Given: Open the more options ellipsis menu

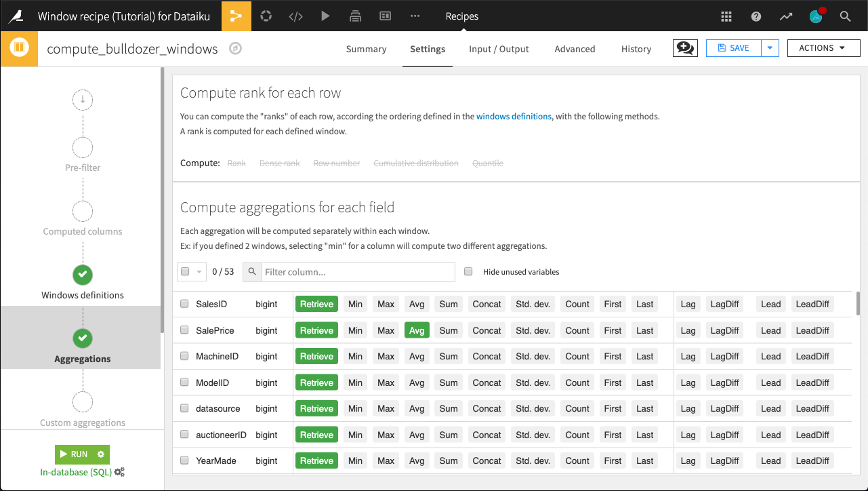Looking at the screenshot, I should 415,16.
